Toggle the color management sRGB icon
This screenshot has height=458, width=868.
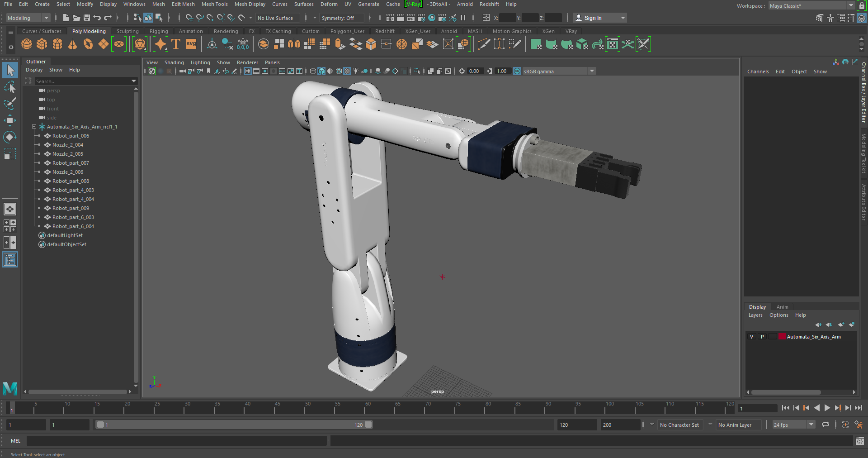click(517, 71)
